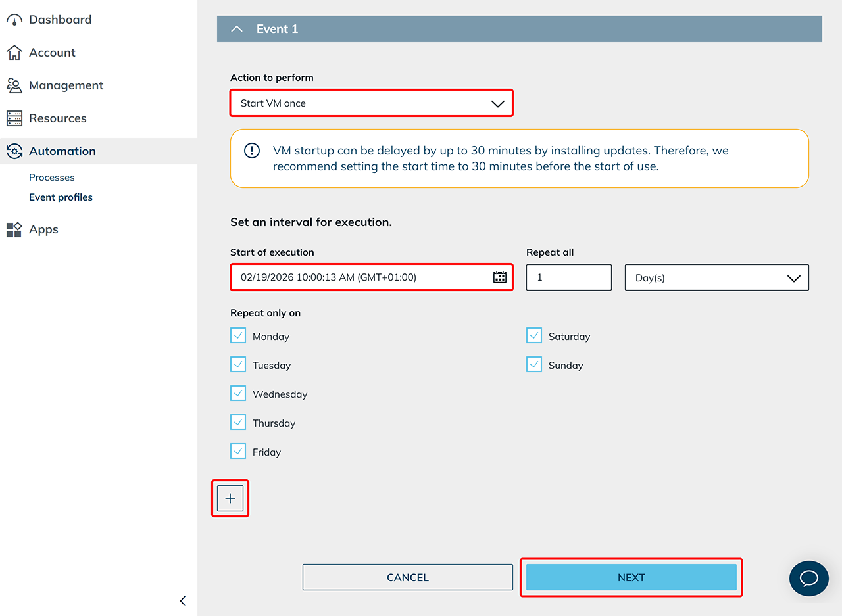Click the Management users icon
The image size is (842, 616).
click(14, 85)
